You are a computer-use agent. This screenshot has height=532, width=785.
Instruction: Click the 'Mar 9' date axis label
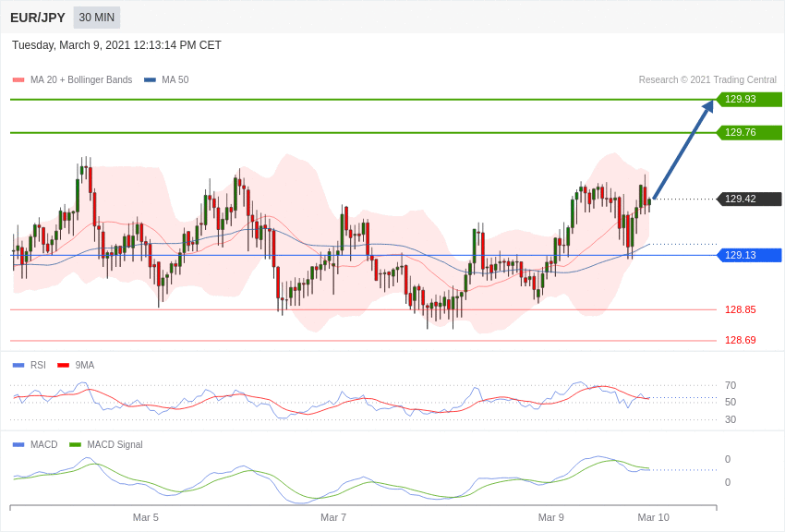tap(550, 517)
